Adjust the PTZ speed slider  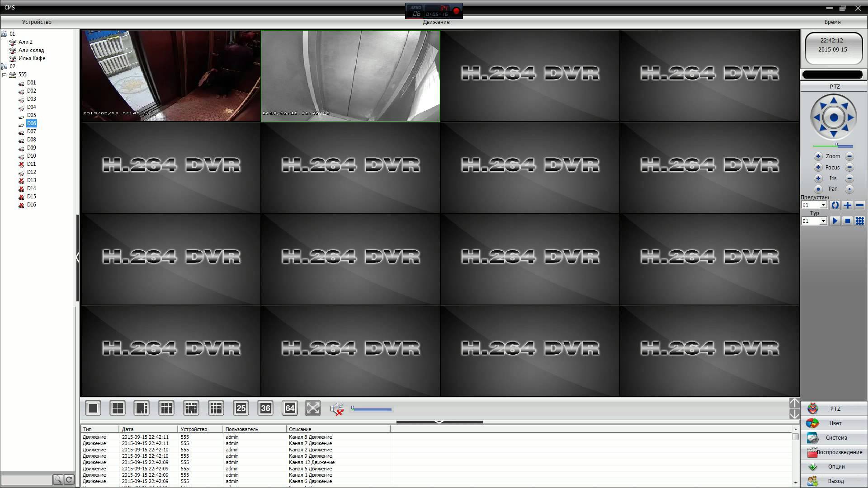[x=836, y=145]
